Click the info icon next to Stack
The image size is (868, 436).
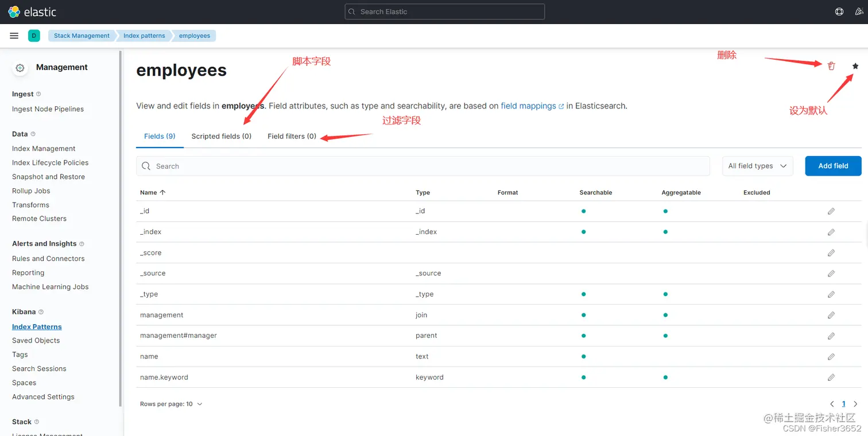click(x=37, y=422)
